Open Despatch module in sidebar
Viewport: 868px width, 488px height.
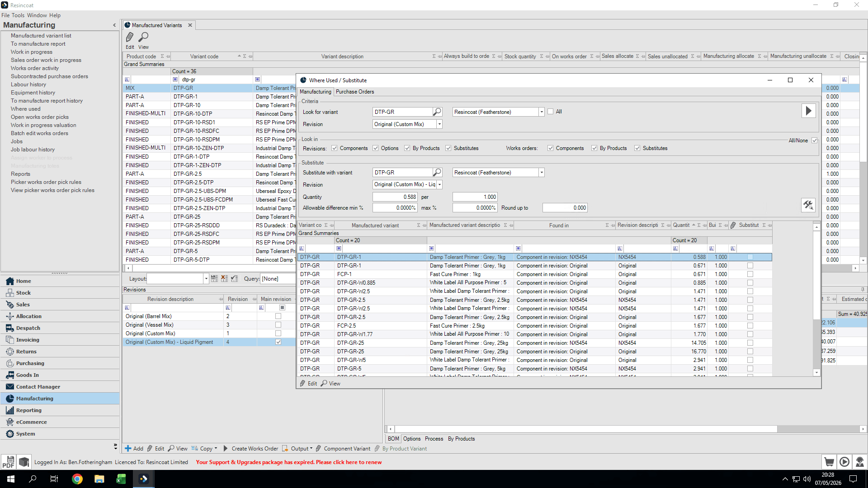coord(60,328)
